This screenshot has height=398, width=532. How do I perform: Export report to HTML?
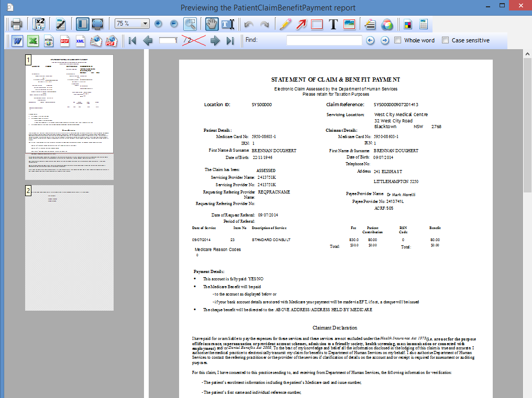coord(49,41)
